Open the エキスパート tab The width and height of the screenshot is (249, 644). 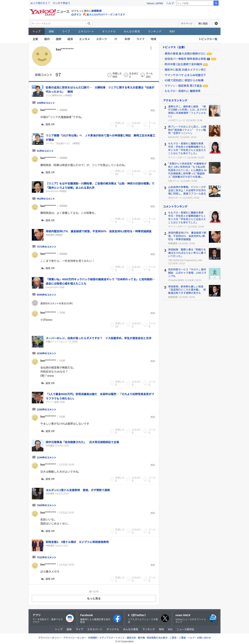[86, 32]
